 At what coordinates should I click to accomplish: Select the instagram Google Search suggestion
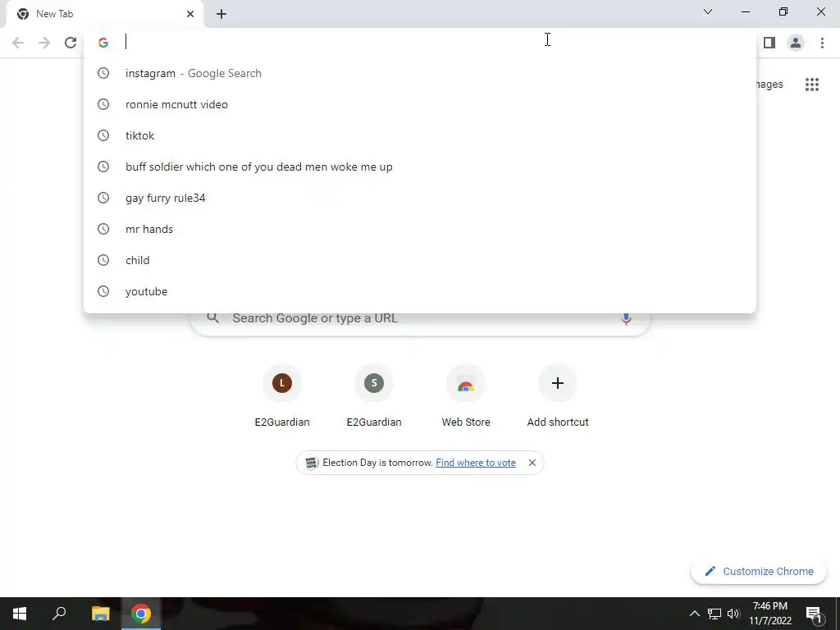420,73
